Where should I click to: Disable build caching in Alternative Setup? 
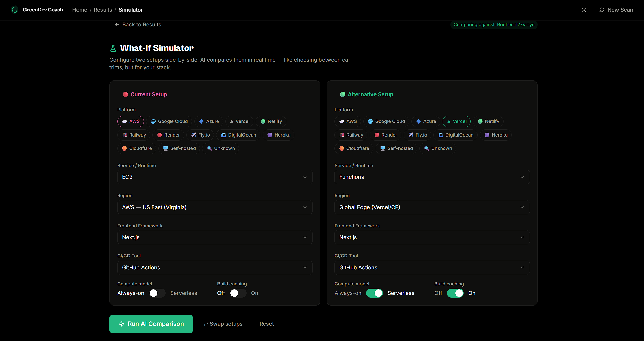tap(455, 293)
